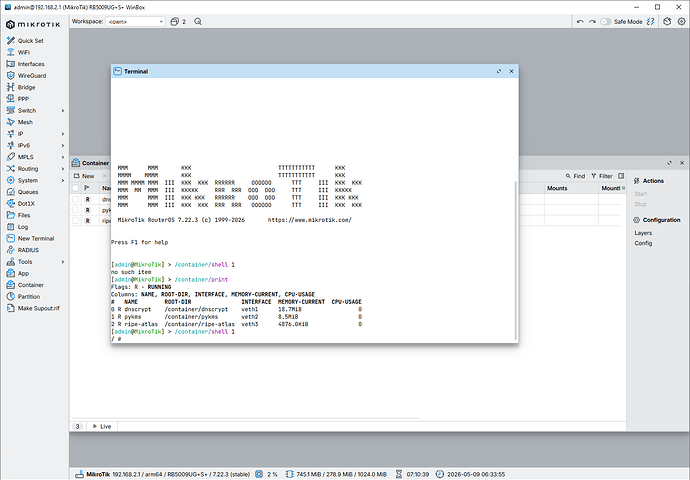Detach the Terminal window
This screenshot has height=480, width=690.
[499, 71]
